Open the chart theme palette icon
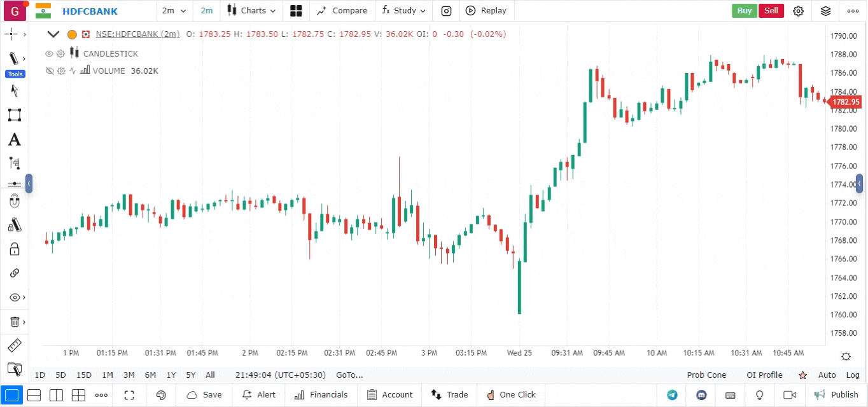This screenshot has width=868, height=407. [x=161, y=395]
